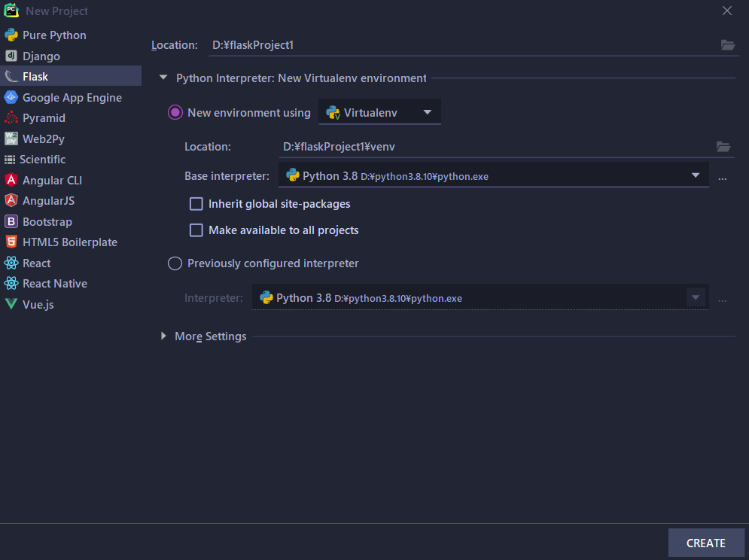The height and width of the screenshot is (560, 749).
Task: Click the React project icon
Action: (11, 263)
